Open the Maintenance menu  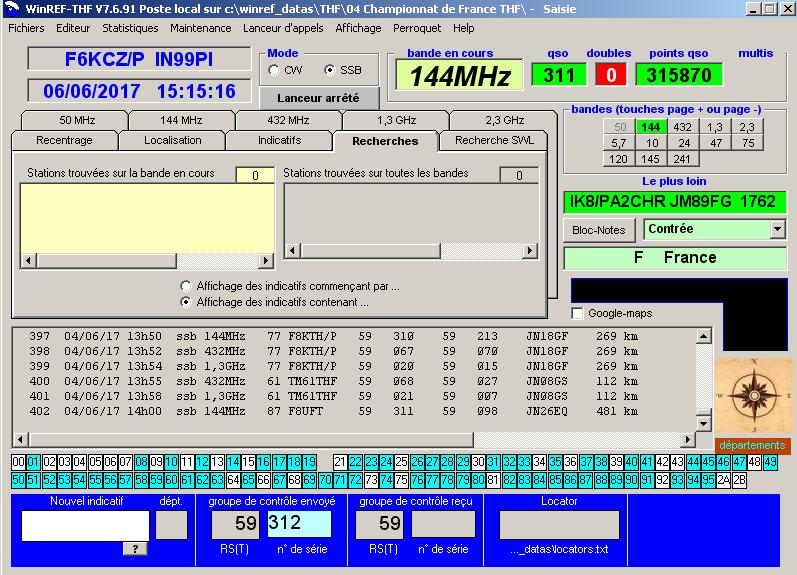pos(200,28)
